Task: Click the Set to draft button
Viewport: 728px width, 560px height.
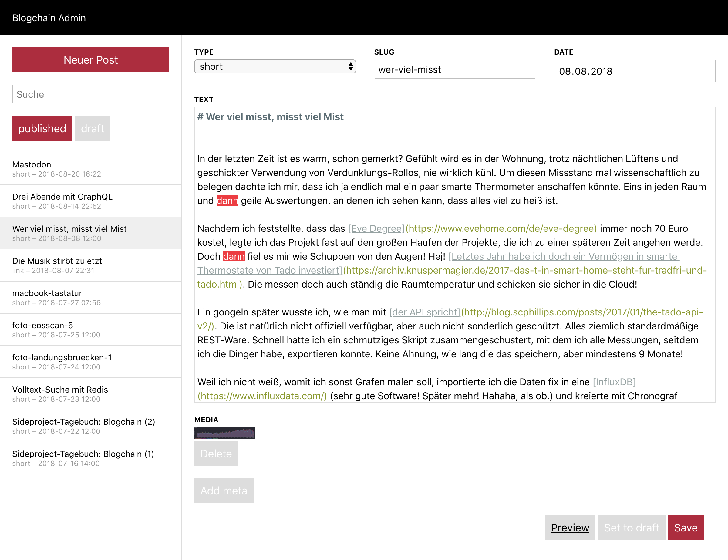Action: [631, 527]
